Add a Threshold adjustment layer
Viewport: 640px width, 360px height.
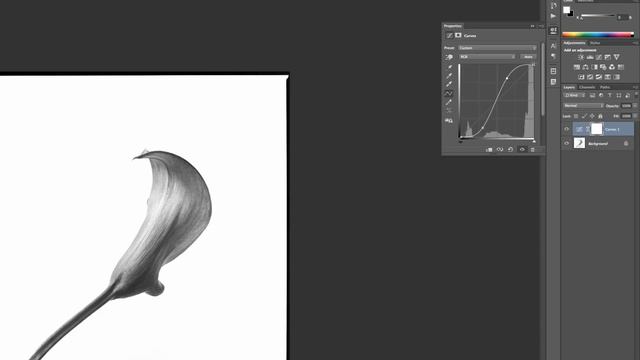pos(599,77)
